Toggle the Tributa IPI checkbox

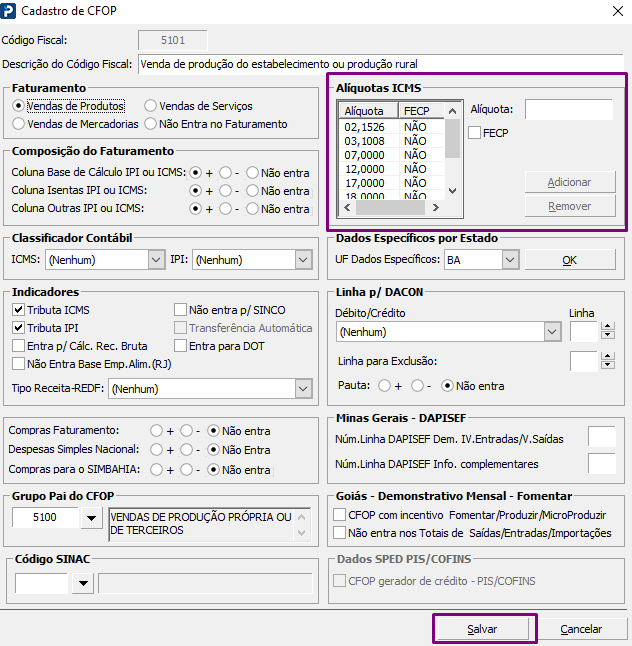pos(18,328)
